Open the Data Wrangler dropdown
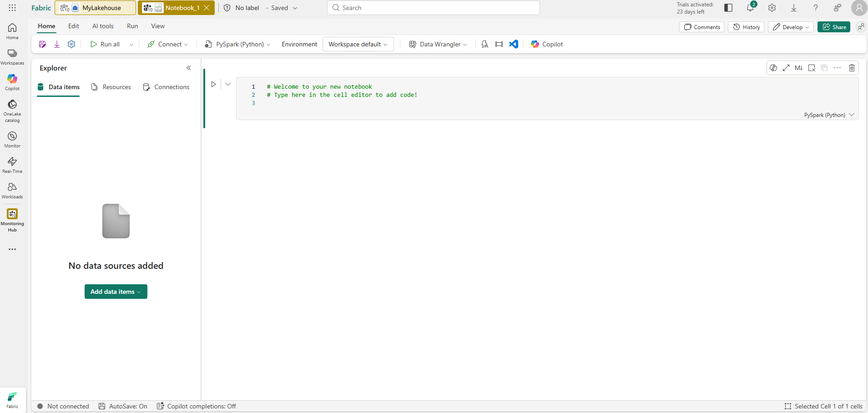 (438, 44)
